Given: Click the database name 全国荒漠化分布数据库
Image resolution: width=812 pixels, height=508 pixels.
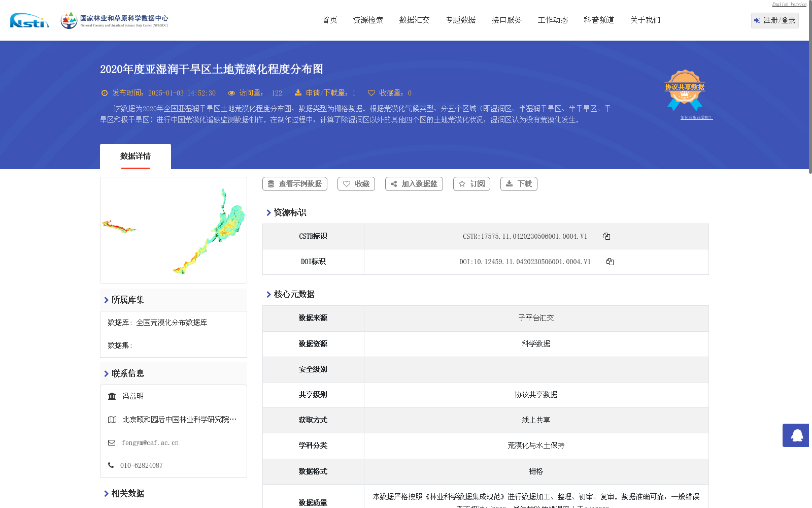Looking at the screenshot, I should (172, 323).
